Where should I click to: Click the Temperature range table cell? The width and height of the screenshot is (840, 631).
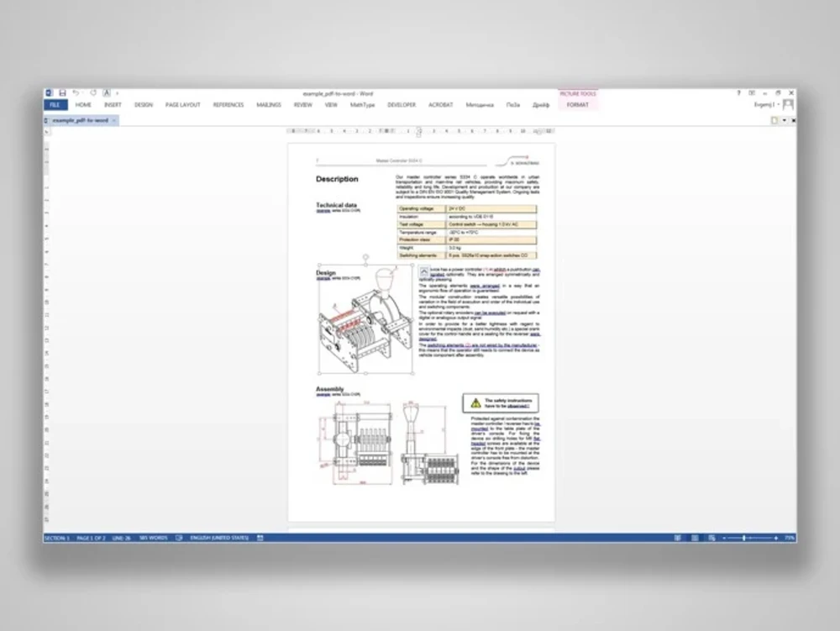(x=421, y=233)
